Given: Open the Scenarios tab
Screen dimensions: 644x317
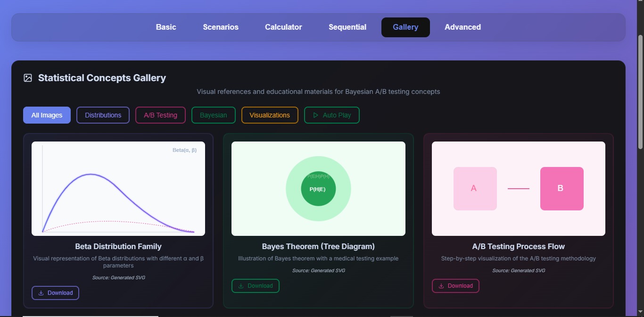Looking at the screenshot, I should (221, 27).
